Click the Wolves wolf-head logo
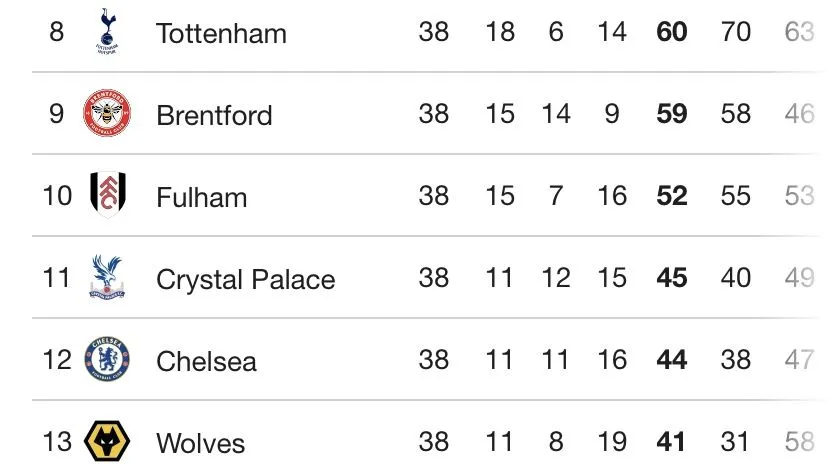This screenshot has width=828, height=464. 106,441
